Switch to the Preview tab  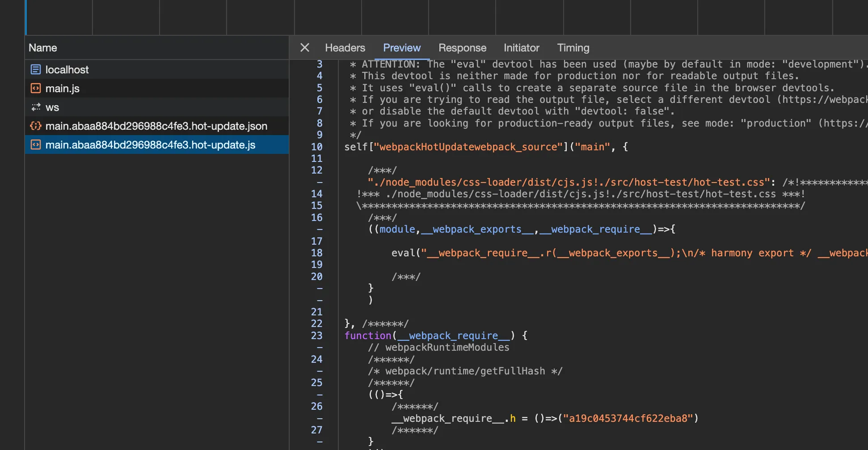point(402,48)
